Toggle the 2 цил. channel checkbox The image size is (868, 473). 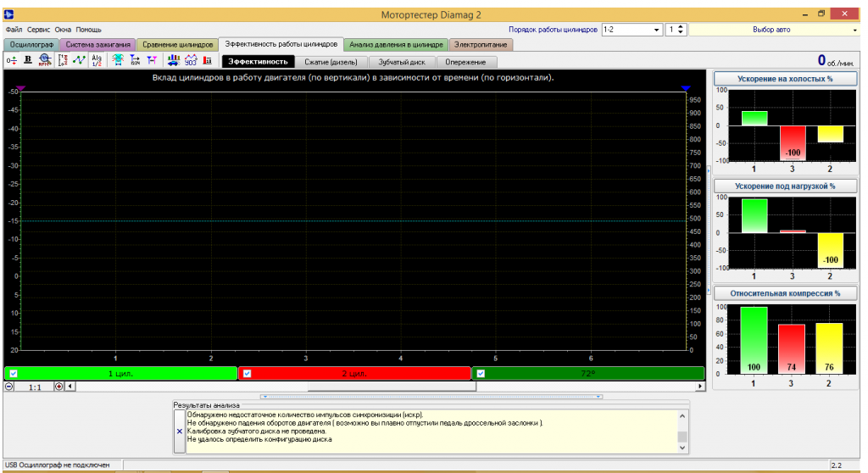(x=247, y=374)
